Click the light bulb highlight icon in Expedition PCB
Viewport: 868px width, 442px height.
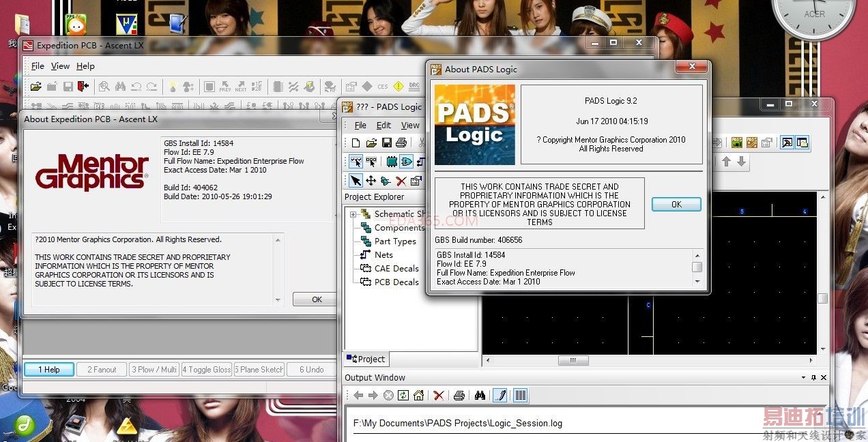click(x=173, y=87)
